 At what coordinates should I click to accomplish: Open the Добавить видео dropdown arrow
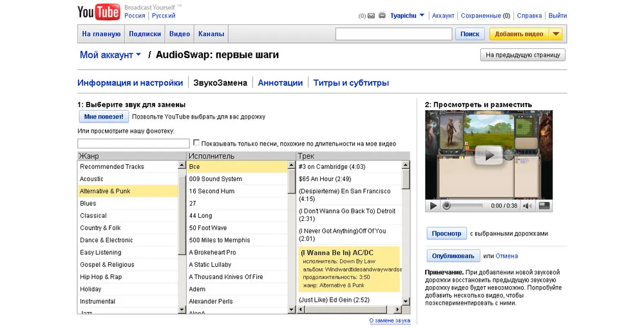click(556, 34)
